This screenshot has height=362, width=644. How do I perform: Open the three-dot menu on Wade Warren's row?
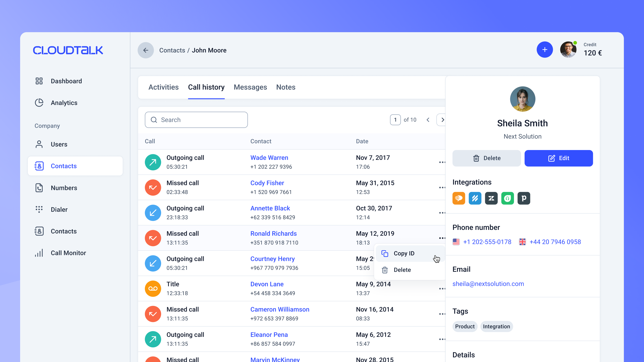[x=442, y=162]
